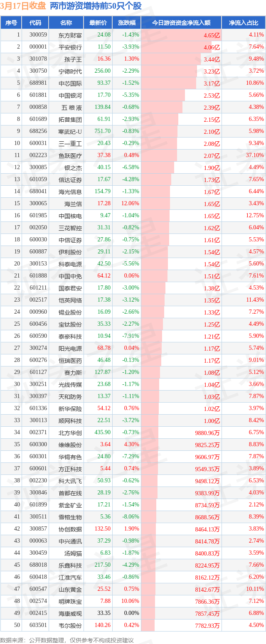Click the -8.06% change for 雪榕生物
The image size is (266, 644).
click(131, 517)
